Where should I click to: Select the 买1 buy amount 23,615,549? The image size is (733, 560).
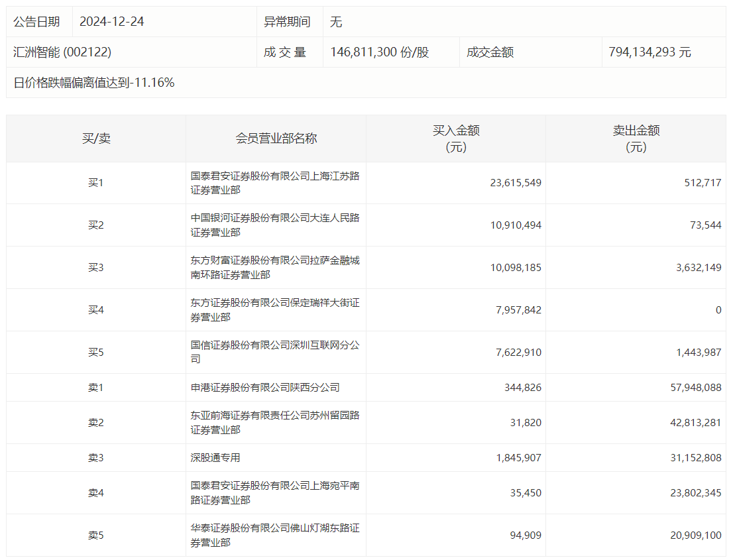click(x=516, y=183)
